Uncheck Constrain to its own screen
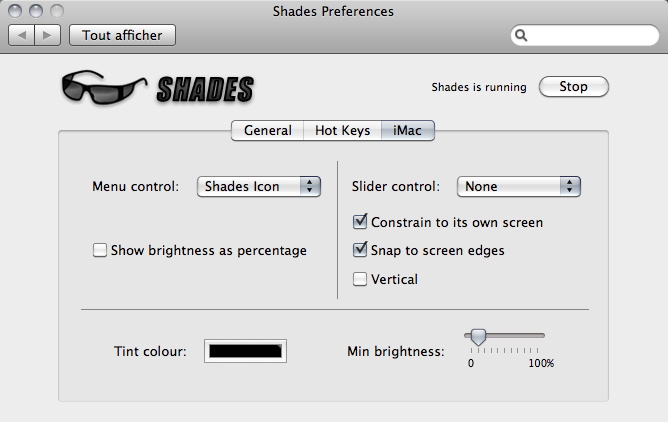Image resolution: width=668 pixels, height=422 pixels. click(360, 222)
